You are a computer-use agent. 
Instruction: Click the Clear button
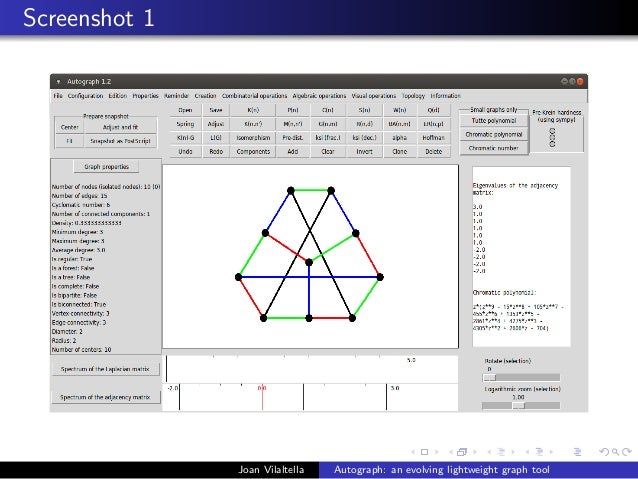[328, 151]
